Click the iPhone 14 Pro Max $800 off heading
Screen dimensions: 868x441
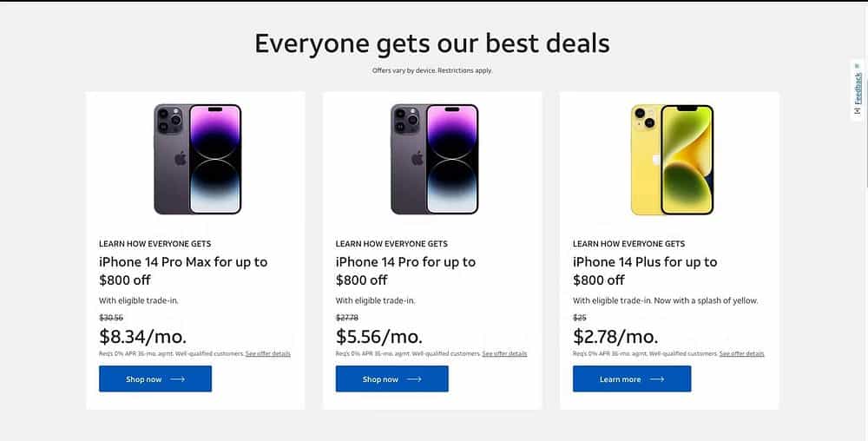[183, 271]
